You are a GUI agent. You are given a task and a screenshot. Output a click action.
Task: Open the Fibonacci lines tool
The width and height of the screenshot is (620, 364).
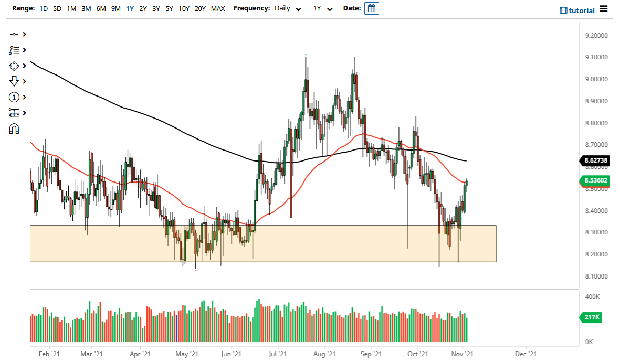tap(14, 50)
